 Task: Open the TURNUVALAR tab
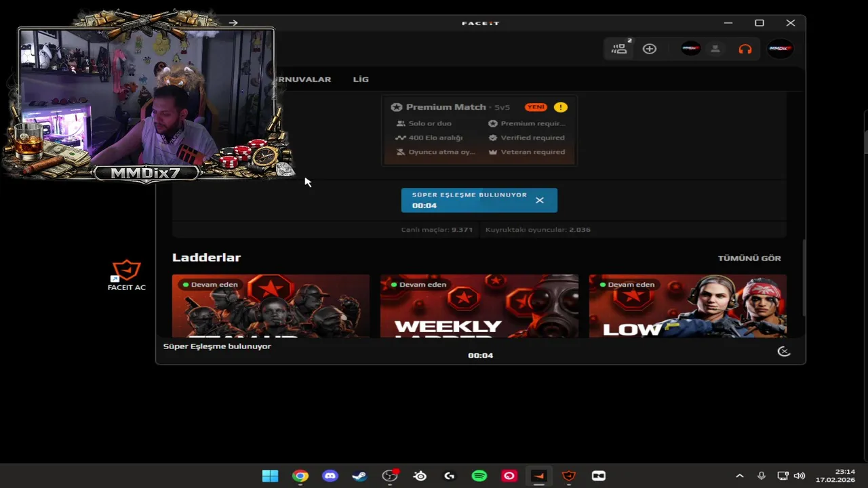click(x=302, y=79)
